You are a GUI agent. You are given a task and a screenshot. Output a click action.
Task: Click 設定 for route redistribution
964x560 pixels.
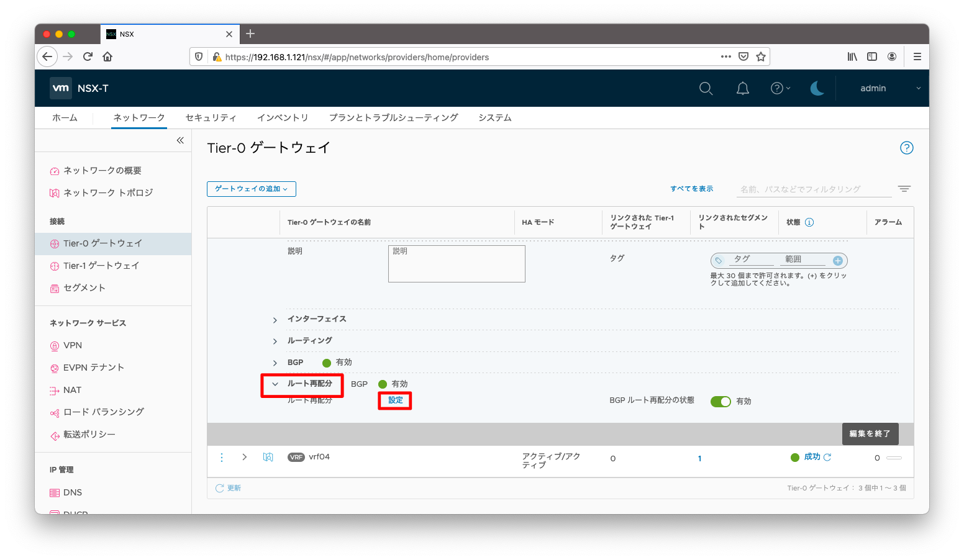point(396,400)
